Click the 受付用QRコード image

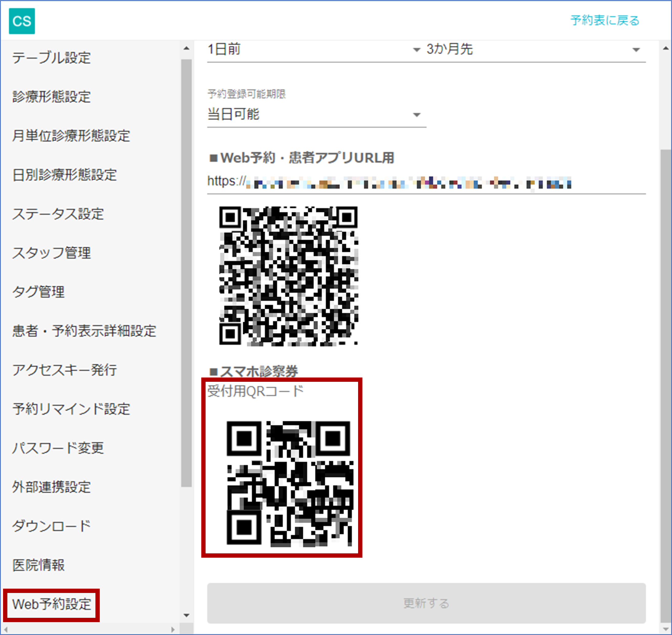(290, 483)
